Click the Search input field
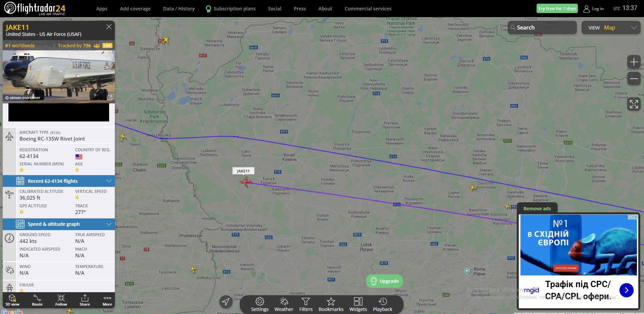 pos(542,28)
